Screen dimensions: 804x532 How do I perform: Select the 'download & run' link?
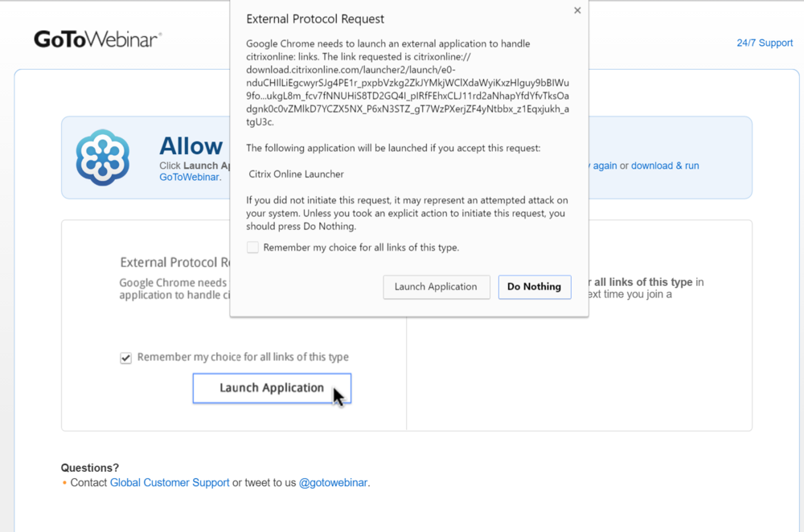click(665, 166)
